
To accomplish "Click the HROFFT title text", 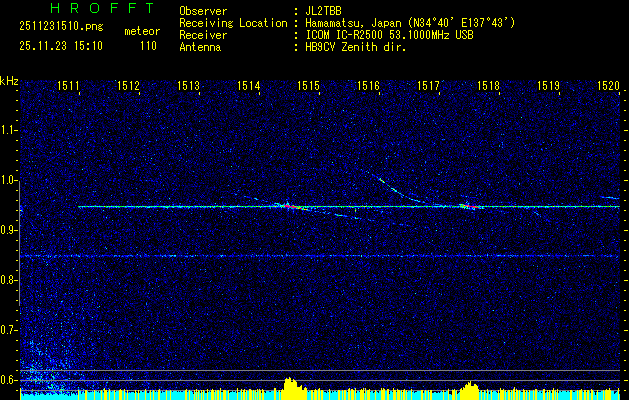I will [x=88, y=9].
